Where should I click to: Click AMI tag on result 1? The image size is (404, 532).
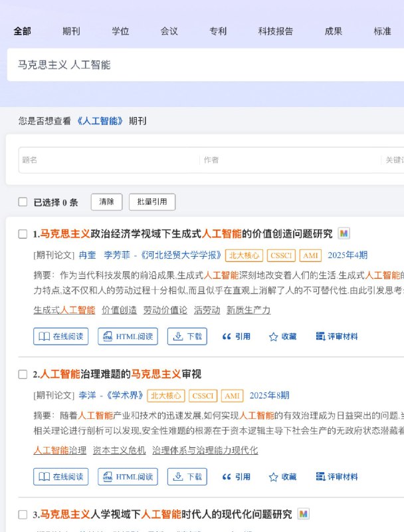[x=310, y=255]
